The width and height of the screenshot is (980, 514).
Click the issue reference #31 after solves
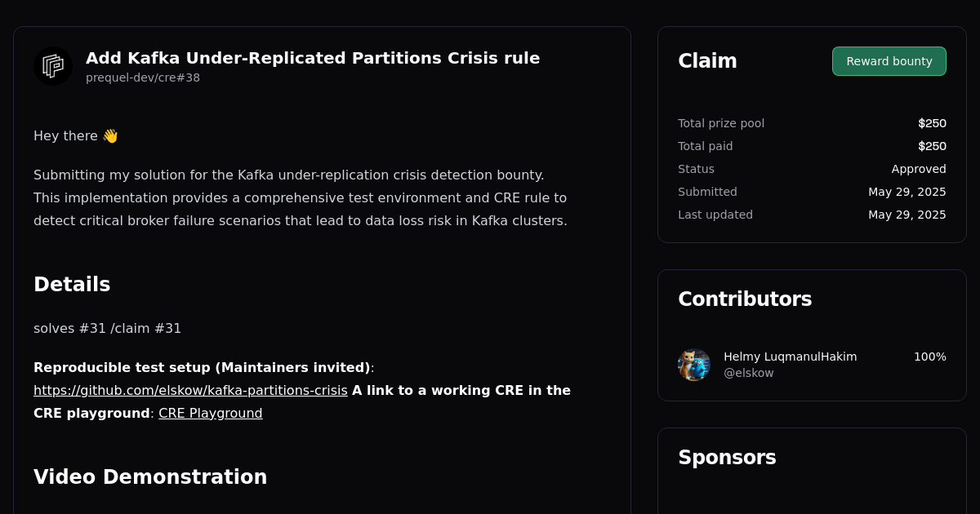(x=93, y=328)
